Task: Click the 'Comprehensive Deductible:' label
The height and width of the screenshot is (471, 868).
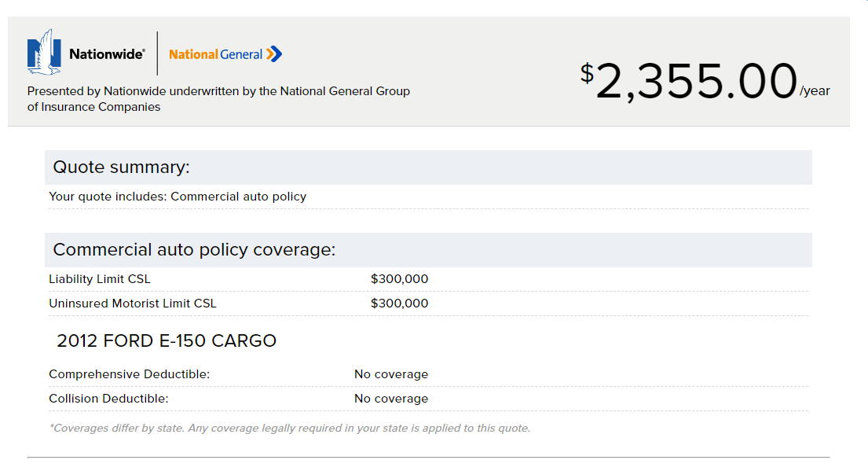Action: coord(129,374)
